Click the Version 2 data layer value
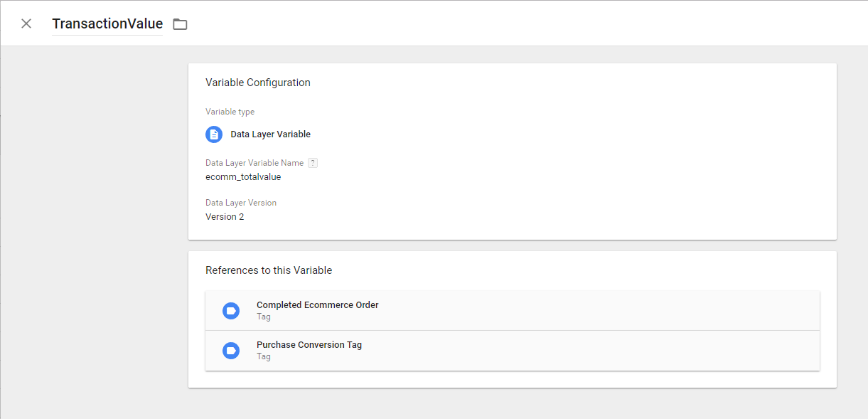The image size is (868, 419). pyautogui.click(x=225, y=217)
